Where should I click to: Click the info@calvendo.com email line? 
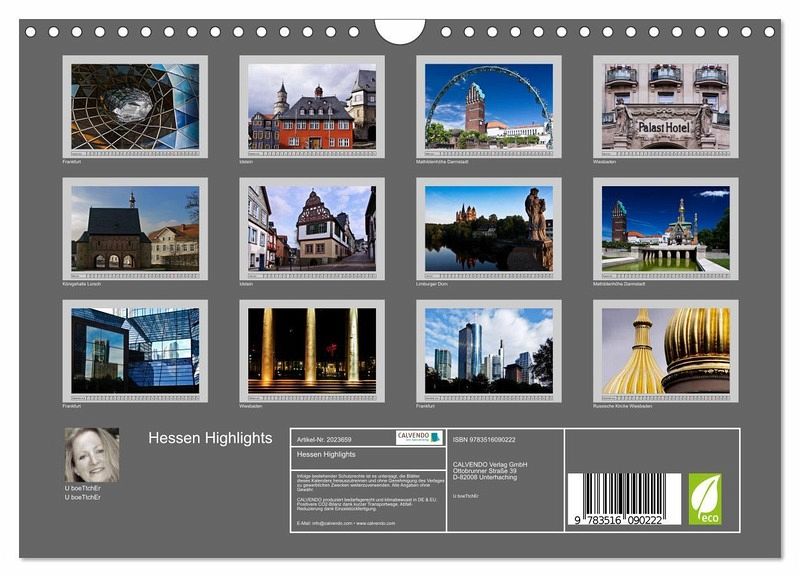coord(346,523)
